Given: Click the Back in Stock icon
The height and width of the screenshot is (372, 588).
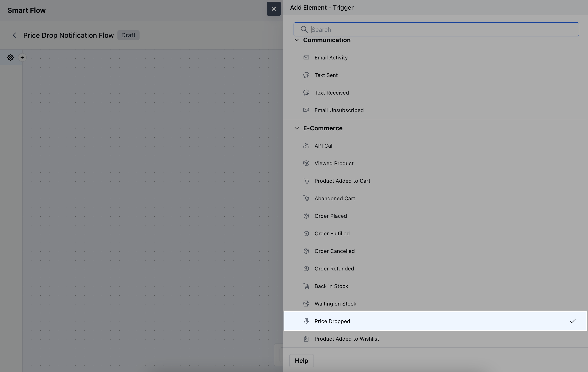Looking at the screenshot, I should [x=306, y=286].
